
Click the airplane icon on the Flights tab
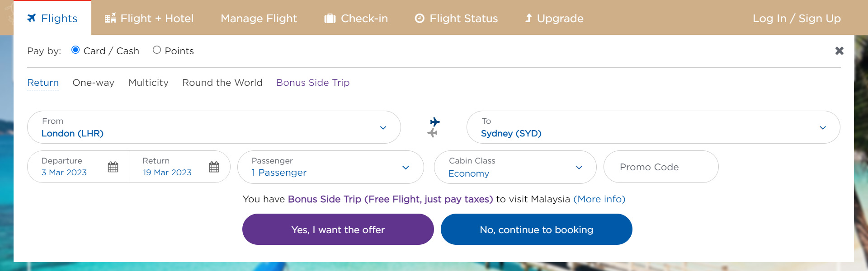[x=31, y=18]
